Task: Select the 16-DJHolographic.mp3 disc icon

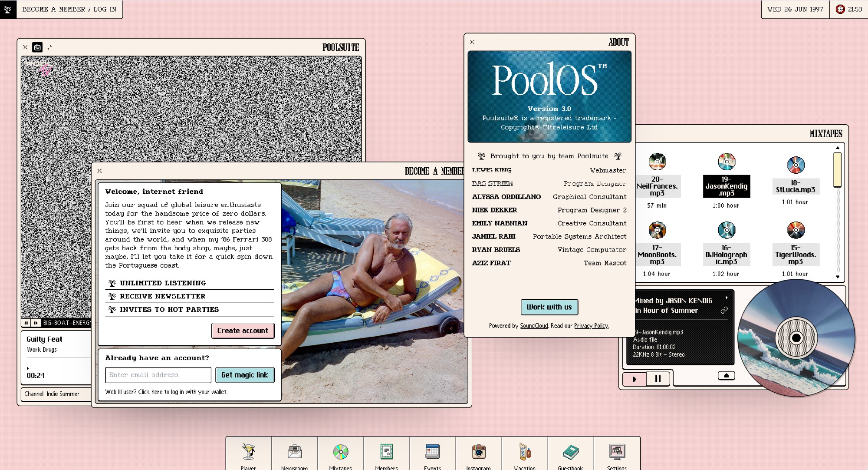Action: [727, 230]
